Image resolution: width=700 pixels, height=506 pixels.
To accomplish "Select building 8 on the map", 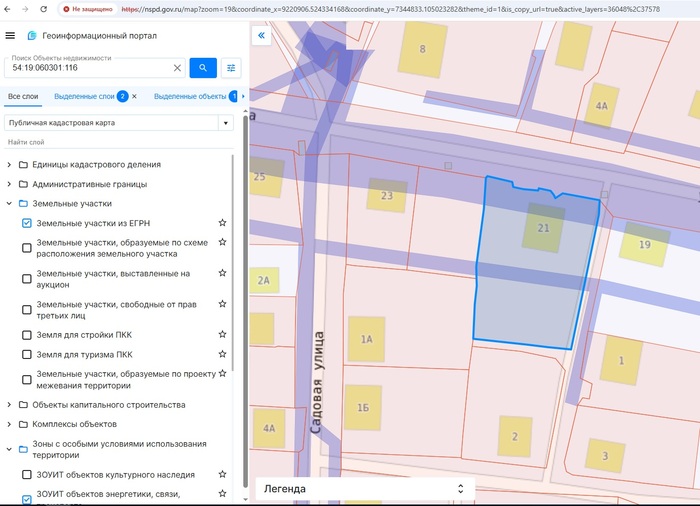I will click(x=422, y=49).
